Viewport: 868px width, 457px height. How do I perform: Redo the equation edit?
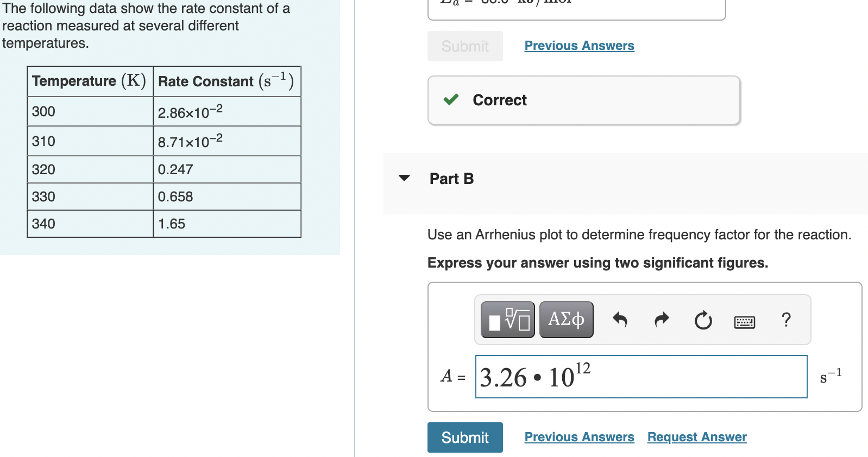coord(661,320)
